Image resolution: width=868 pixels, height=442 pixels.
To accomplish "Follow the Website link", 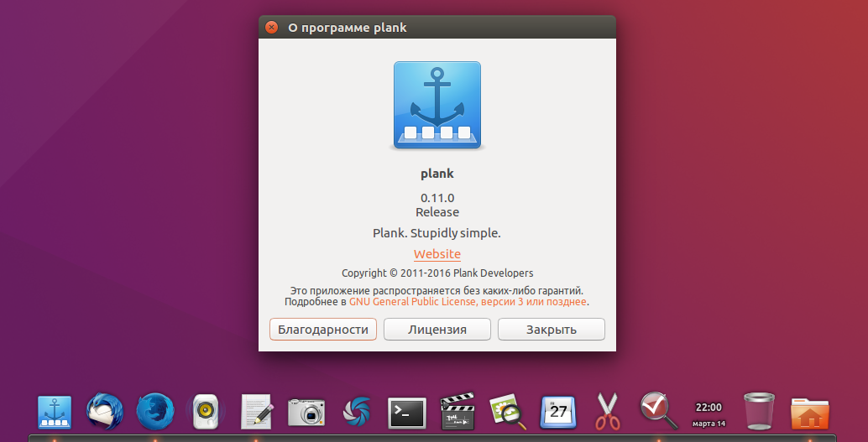I will (437, 254).
